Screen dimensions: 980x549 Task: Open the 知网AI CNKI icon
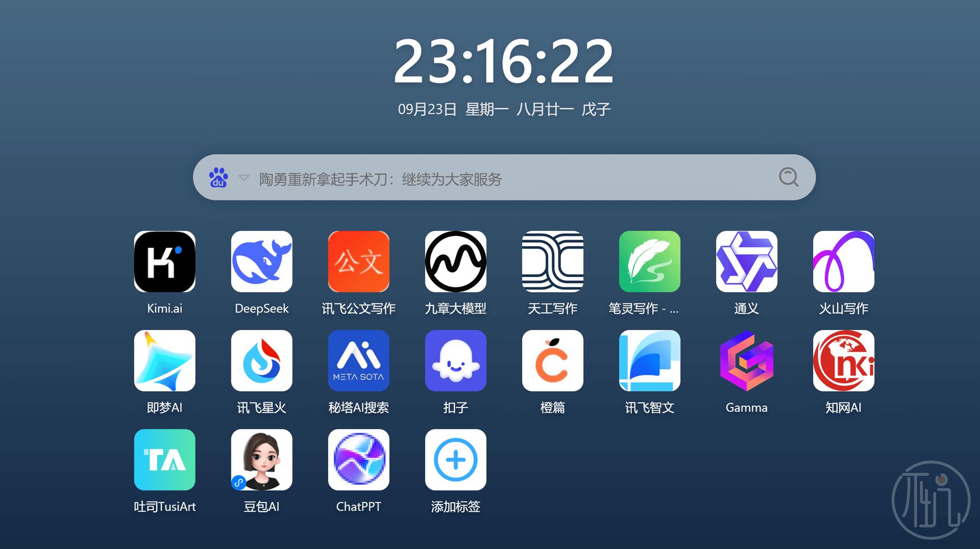(x=843, y=361)
